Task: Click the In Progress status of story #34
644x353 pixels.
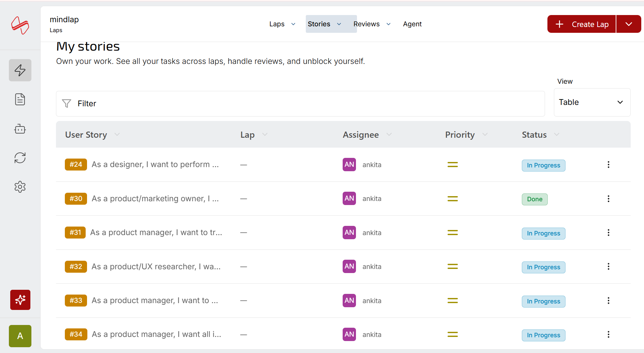Action: click(543, 335)
